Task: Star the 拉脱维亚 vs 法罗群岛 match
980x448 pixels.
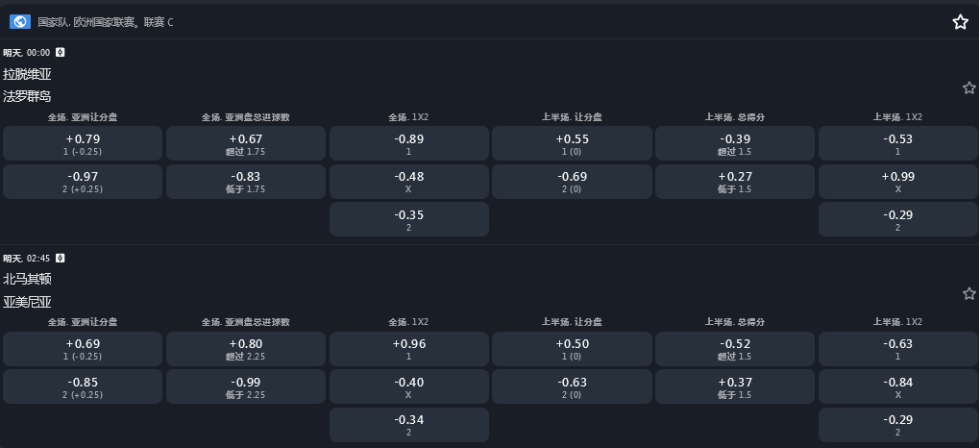Action: (x=968, y=88)
